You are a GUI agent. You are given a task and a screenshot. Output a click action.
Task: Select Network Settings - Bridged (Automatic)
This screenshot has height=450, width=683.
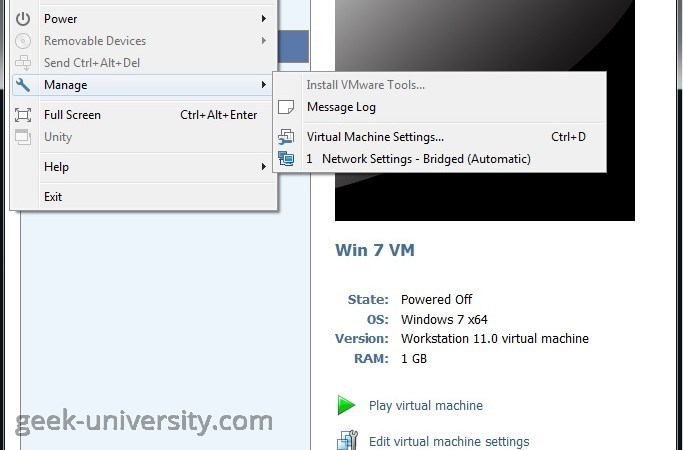point(440,159)
